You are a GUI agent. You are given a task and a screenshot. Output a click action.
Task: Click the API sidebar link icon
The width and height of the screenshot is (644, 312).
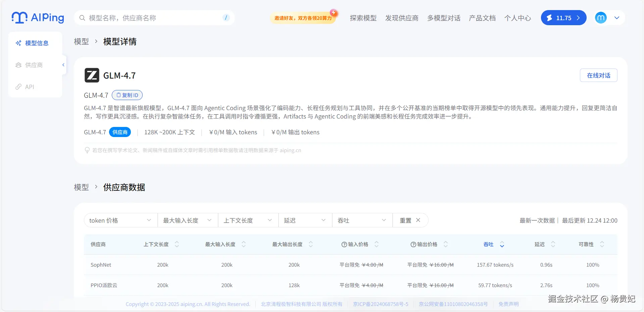coord(18,87)
